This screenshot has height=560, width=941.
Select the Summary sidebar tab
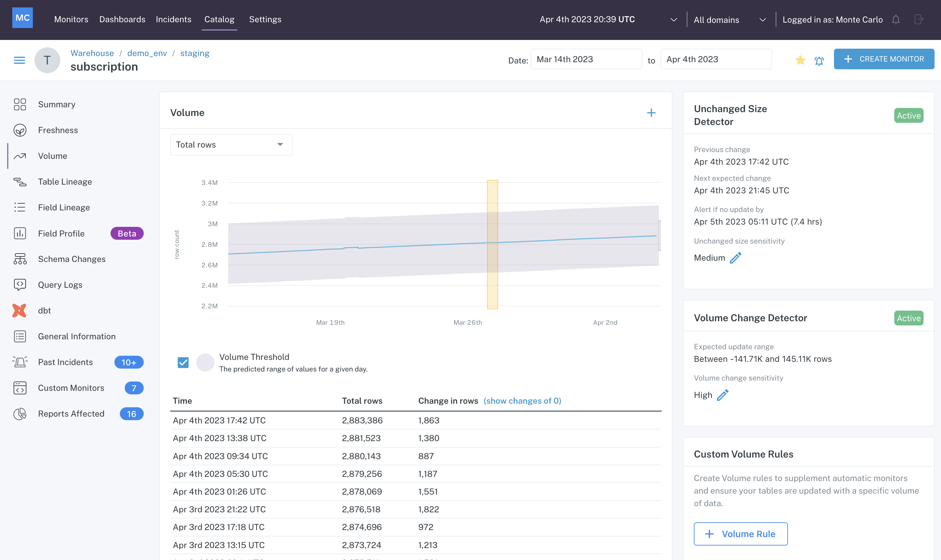click(x=57, y=104)
